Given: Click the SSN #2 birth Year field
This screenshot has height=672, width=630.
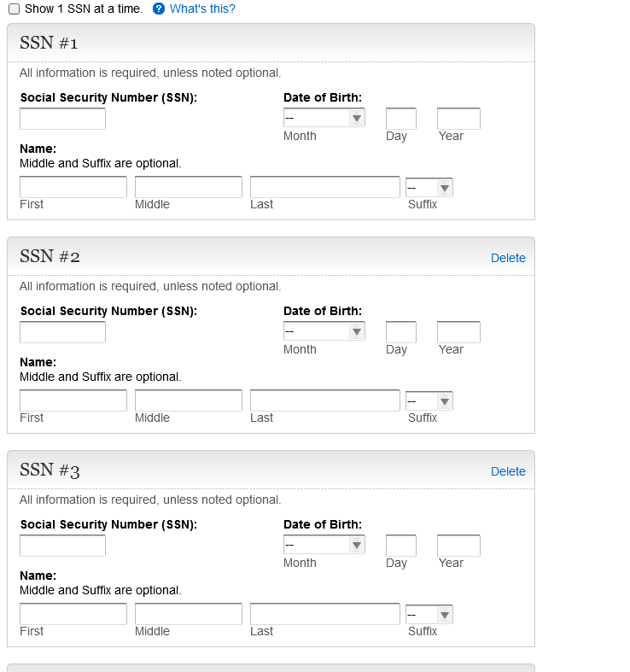Looking at the screenshot, I should 458,332.
